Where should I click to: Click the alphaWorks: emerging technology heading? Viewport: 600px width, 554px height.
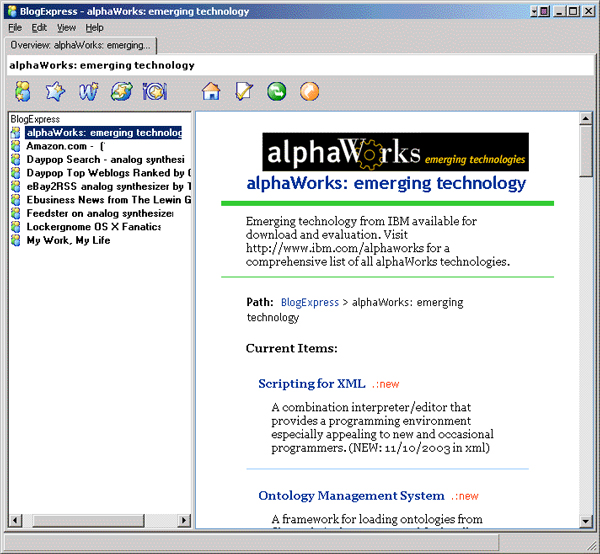386,183
